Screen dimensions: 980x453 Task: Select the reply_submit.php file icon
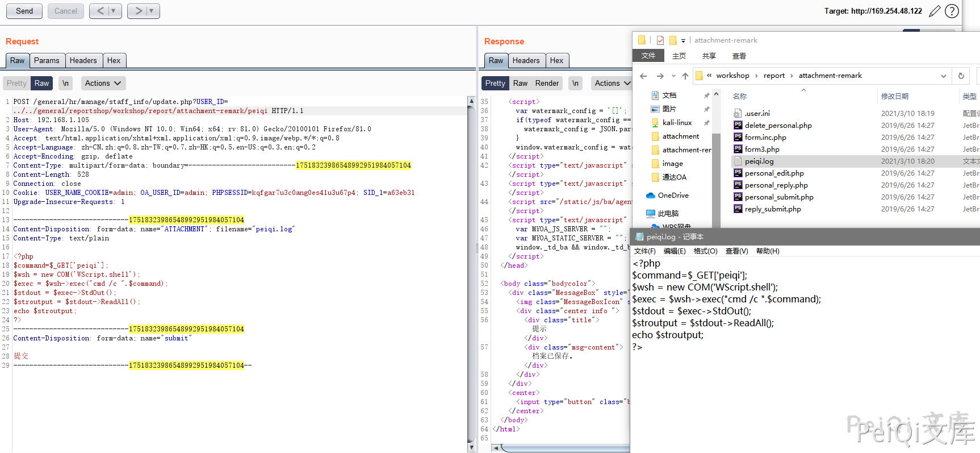(x=738, y=209)
